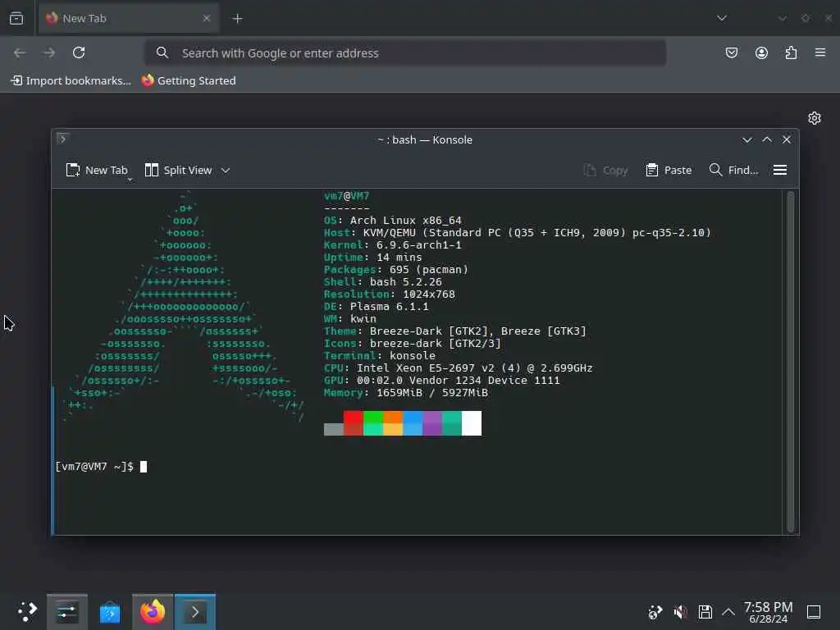
Task: Open the list all tabs chevron in Firefox
Action: point(722,18)
